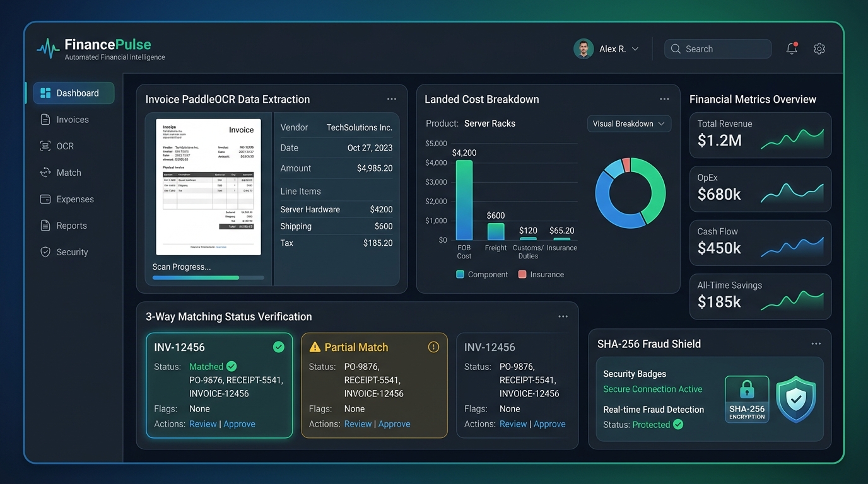
Task: Click the info circle icon on Partial Match card
Action: [433, 347]
